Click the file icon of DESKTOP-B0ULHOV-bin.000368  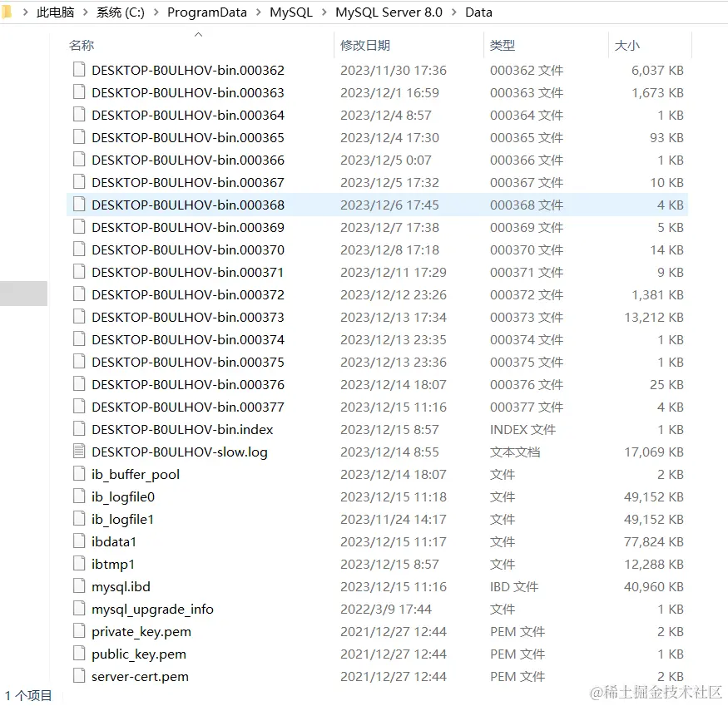click(79, 205)
